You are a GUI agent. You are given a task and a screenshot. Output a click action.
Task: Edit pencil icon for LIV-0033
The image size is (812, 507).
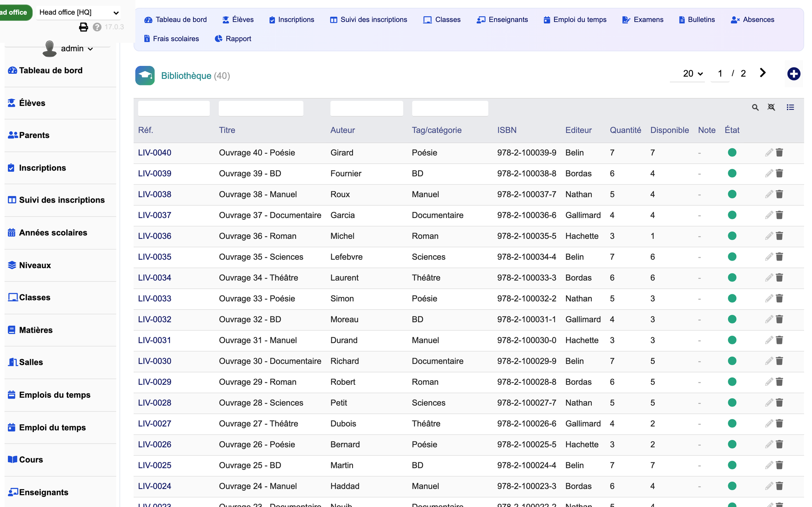pyautogui.click(x=769, y=299)
